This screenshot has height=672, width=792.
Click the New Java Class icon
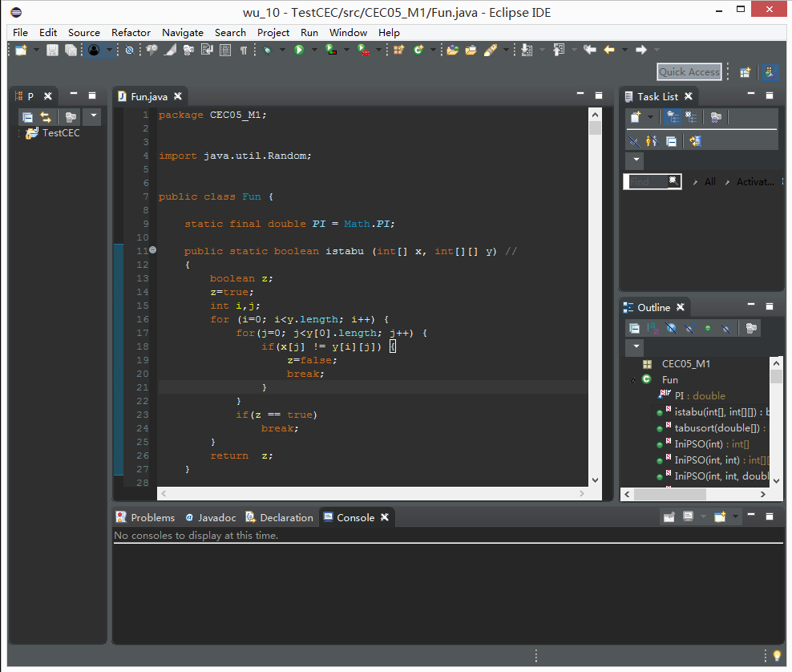click(x=418, y=50)
